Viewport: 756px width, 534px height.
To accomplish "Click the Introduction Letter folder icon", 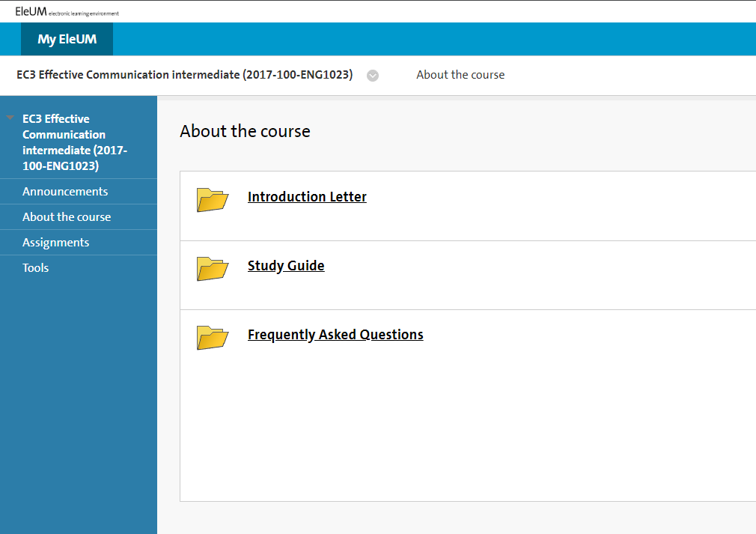I will [x=212, y=200].
